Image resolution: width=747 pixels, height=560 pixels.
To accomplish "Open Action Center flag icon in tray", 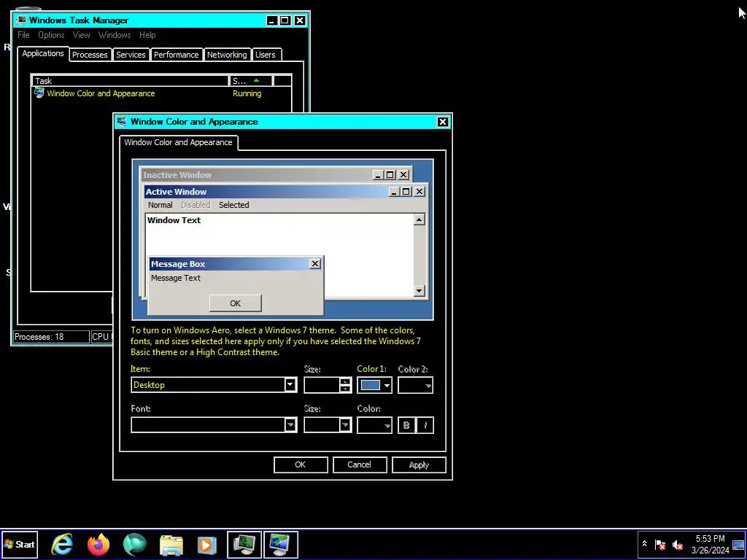I will [659, 544].
